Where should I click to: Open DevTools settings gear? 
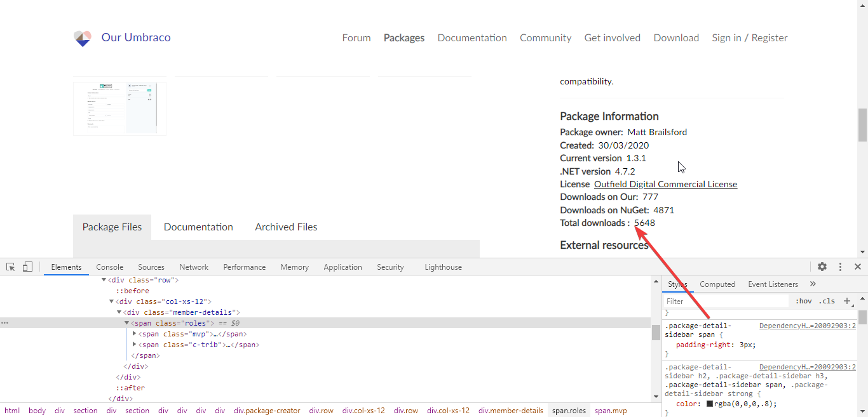[x=822, y=267]
